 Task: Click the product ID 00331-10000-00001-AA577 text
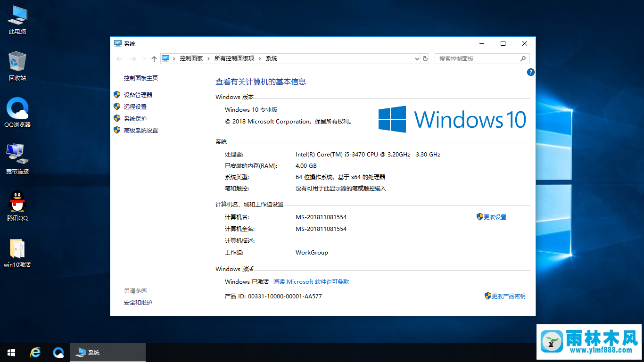click(285, 296)
